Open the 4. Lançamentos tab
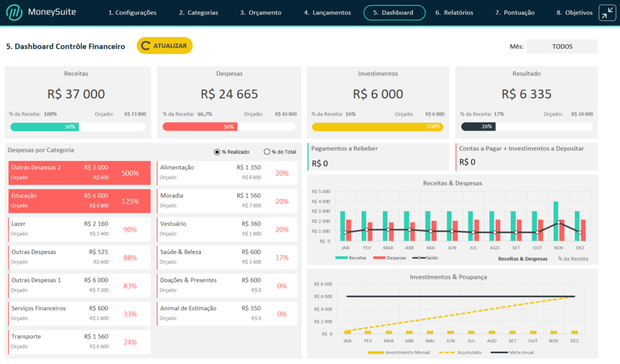The image size is (620, 364). pyautogui.click(x=327, y=13)
